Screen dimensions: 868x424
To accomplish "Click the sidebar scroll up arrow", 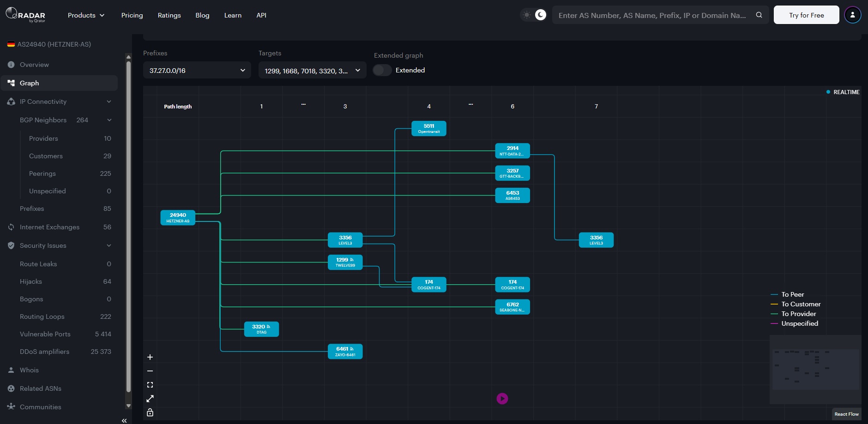I will coord(128,57).
